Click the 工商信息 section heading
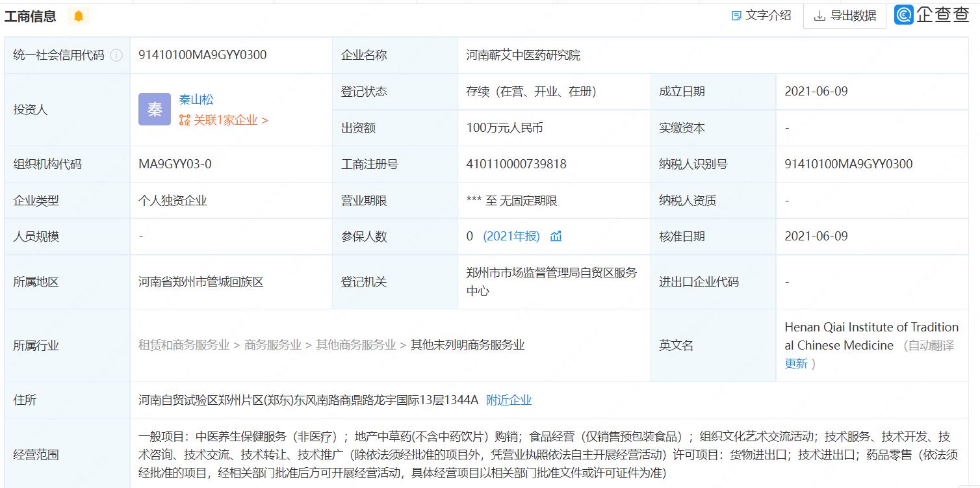Viewport: 980px width, 488px height. [31, 16]
